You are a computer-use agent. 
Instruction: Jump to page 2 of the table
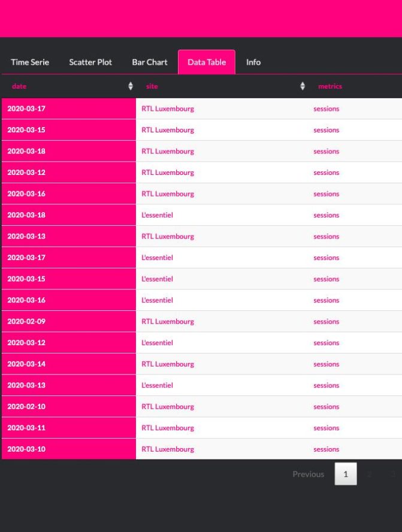(x=369, y=474)
